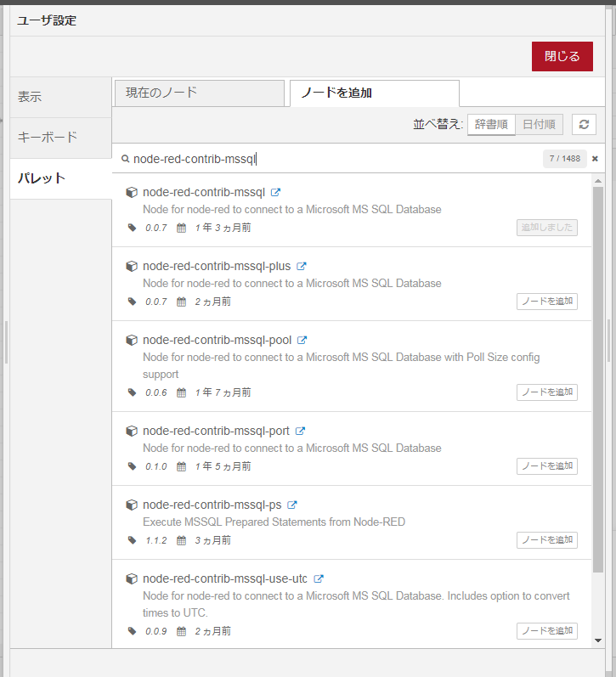The width and height of the screenshot is (616, 677).
Task: Click the package cube icon of node-red-contrib-mssql-plus
Action: pos(132,266)
